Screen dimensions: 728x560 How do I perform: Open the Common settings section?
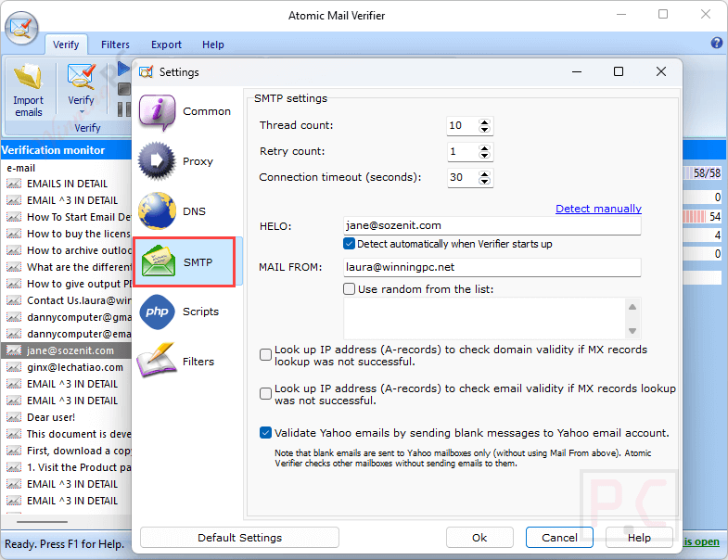click(185, 111)
